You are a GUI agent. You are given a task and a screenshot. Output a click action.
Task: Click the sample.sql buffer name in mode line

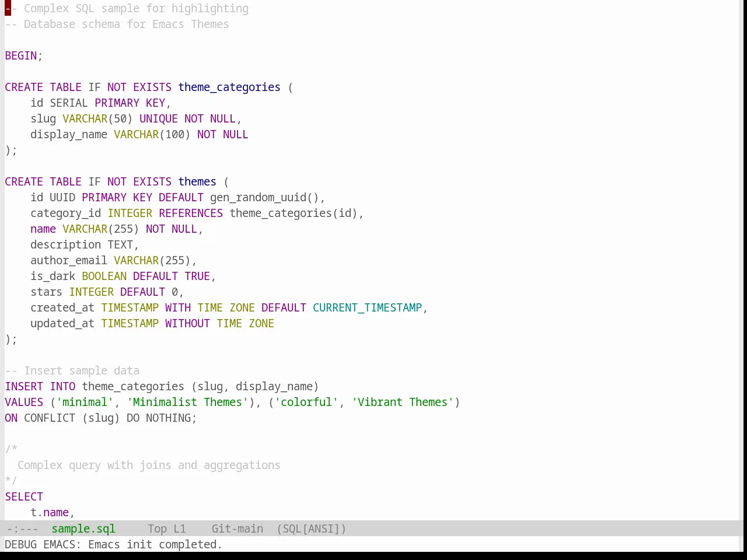tap(83, 528)
